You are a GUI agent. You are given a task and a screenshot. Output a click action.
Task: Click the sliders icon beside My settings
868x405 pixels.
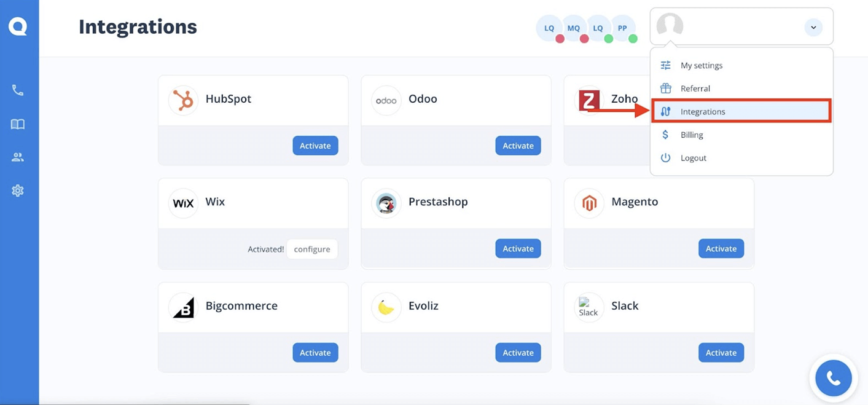(665, 65)
